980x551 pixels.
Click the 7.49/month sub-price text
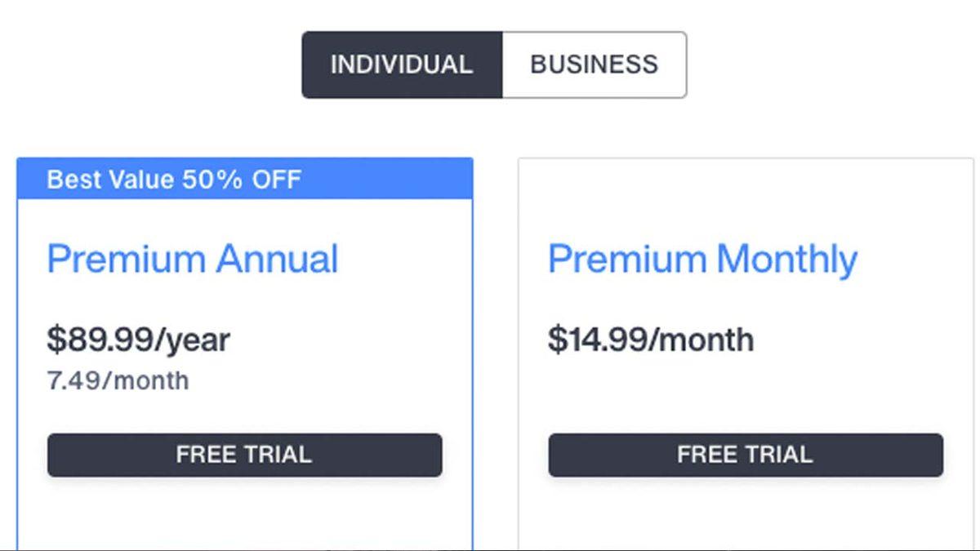pos(118,380)
